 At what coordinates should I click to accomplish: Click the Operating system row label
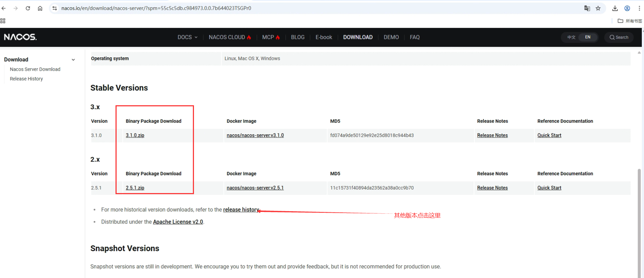pyautogui.click(x=110, y=58)
